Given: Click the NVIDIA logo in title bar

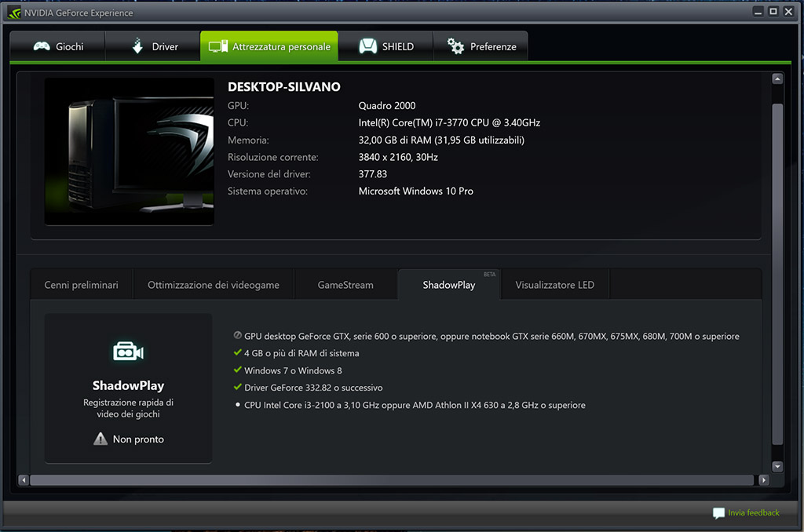Looking at the screenshot, I should (x=14, y=13).
